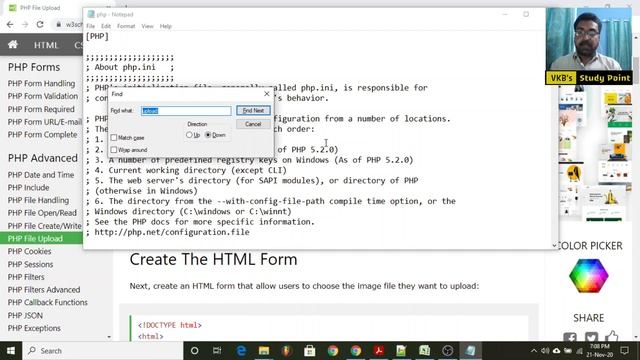The width and height of the screenshot is (640, 360).
Task: Click the website templates ad thumbnail
Action: coord(595,153)
